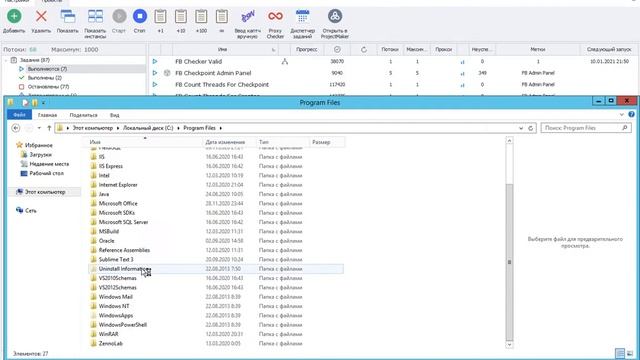The height and width of the screenshot is (360, 640).
Task: Select Загрузки in the navigation pane
Action: [x=40, y=155]
